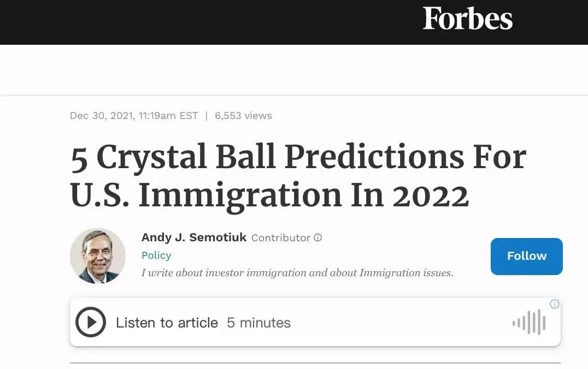Click the Forbes logo in the header
Image resolution: width=588 pixels, height=369 pixels.
click(468, 19)
